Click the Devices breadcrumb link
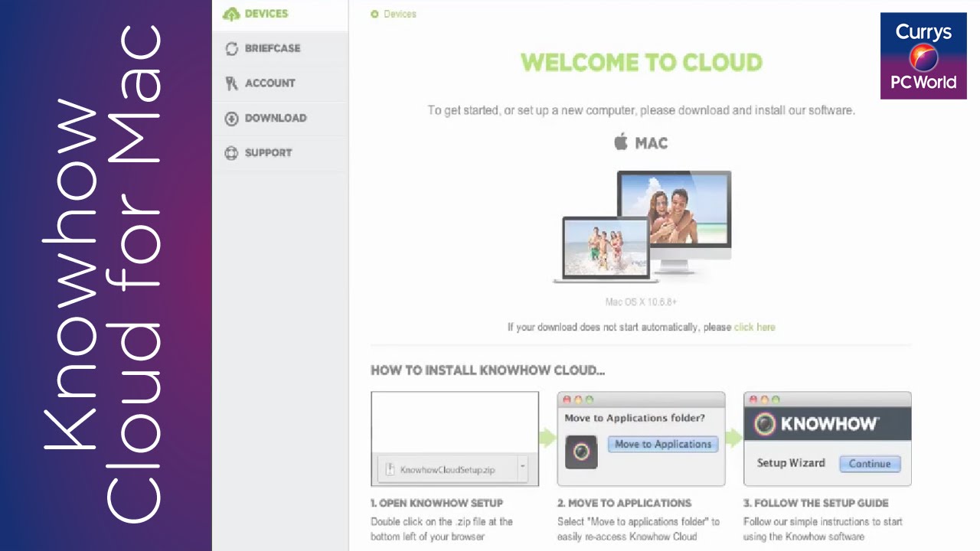 coord(400,14)
